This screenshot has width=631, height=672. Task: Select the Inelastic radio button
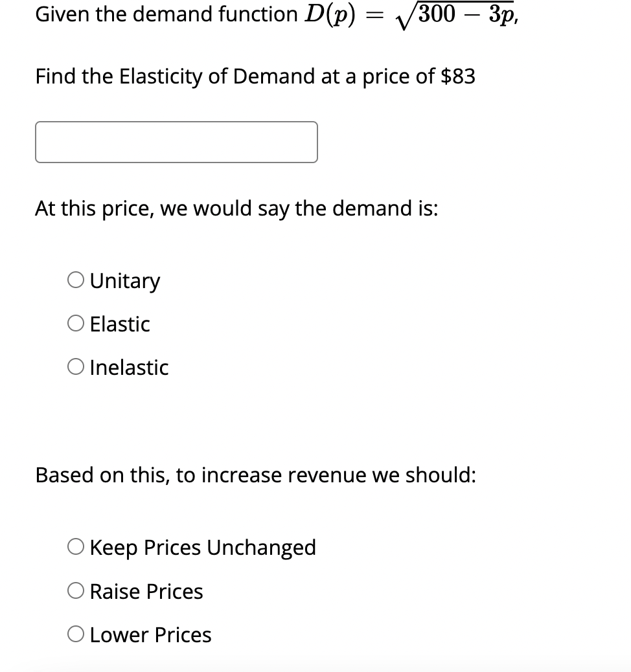76,366
